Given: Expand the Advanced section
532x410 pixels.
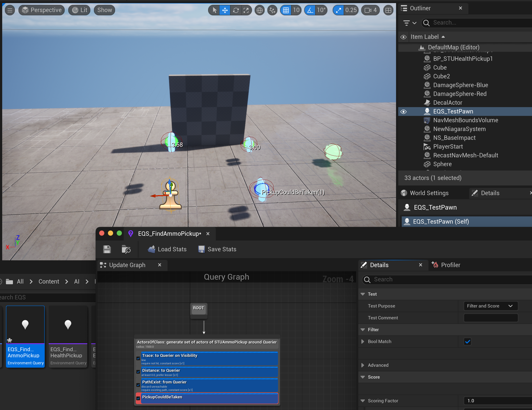Looking at the screenshot, I should pyautogui.click(x=363, y=365).
